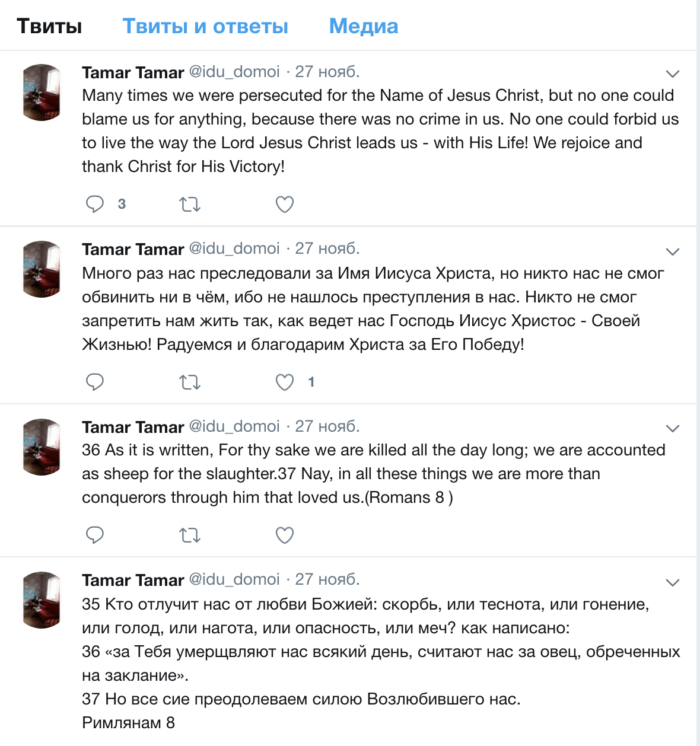The width and height of the screenshot is (700, 746).
Task: Switch to 'Твиты и ответы' tab
Action: pyautogui.click(x=205, y=26)
